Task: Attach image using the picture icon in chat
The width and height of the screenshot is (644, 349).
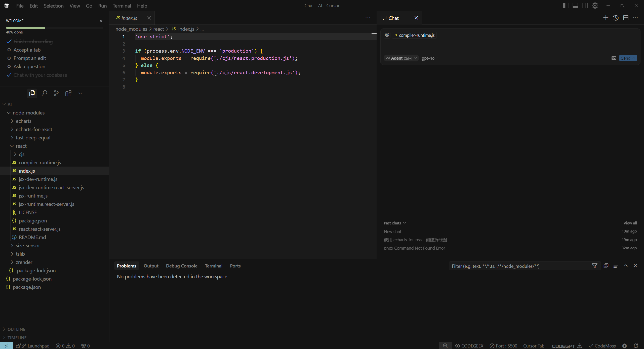Action: click(614, 58)
